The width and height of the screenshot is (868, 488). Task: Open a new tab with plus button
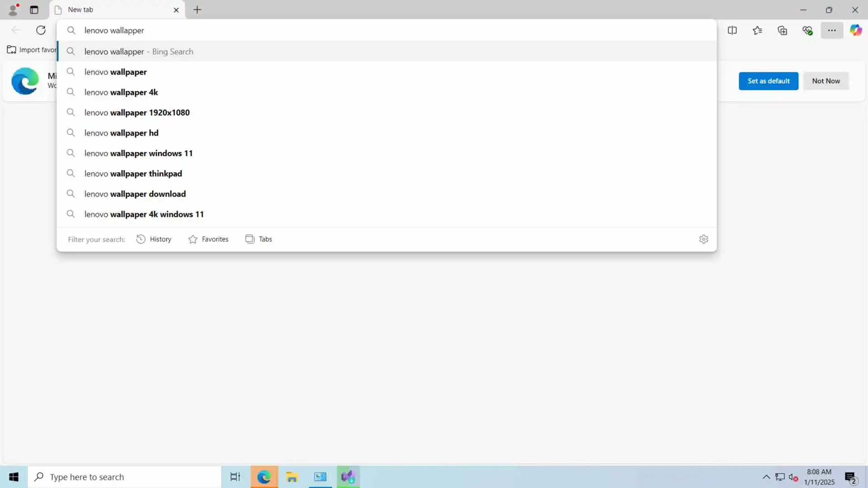(x=197, y=9)
